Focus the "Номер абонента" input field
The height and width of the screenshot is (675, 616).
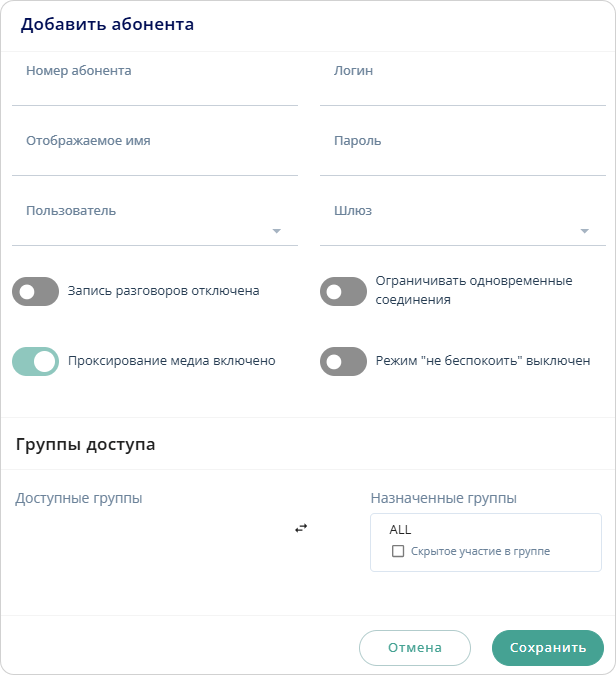click(x=155, y=88)
